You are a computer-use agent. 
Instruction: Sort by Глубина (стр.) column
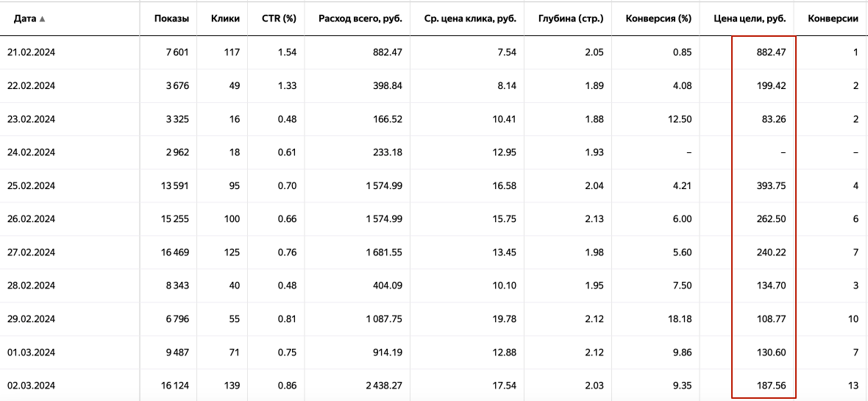571,18
